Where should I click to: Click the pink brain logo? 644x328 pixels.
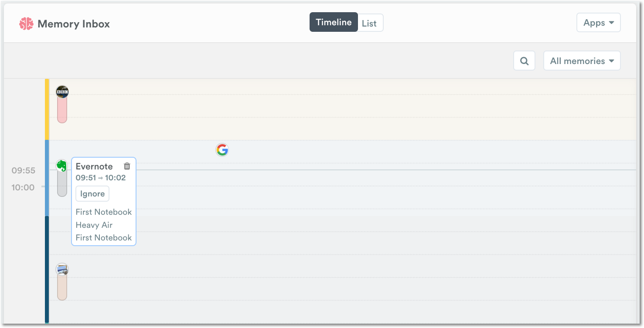coord(26,24)
